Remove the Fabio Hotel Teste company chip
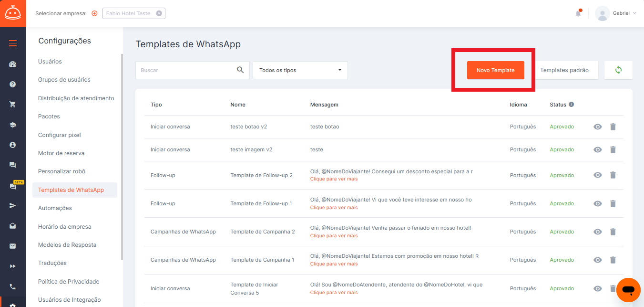 coord(159,13)
